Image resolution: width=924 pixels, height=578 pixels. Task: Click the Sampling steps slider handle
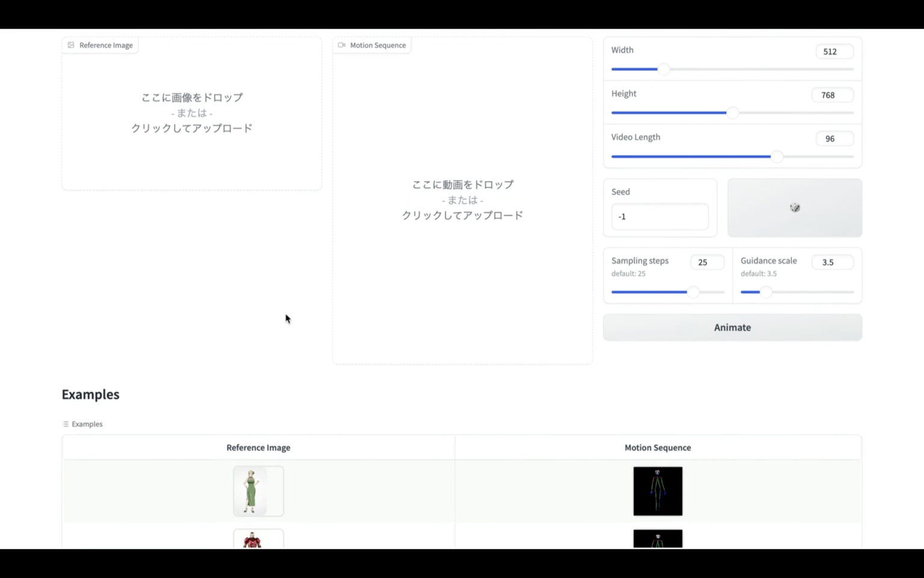point(693,292)
